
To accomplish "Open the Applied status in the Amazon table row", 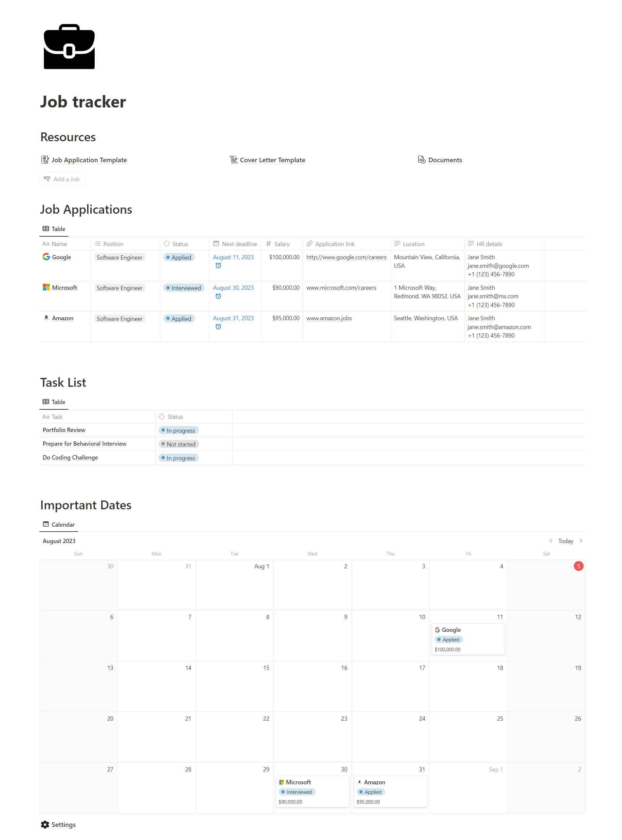I will coord(179,318).
